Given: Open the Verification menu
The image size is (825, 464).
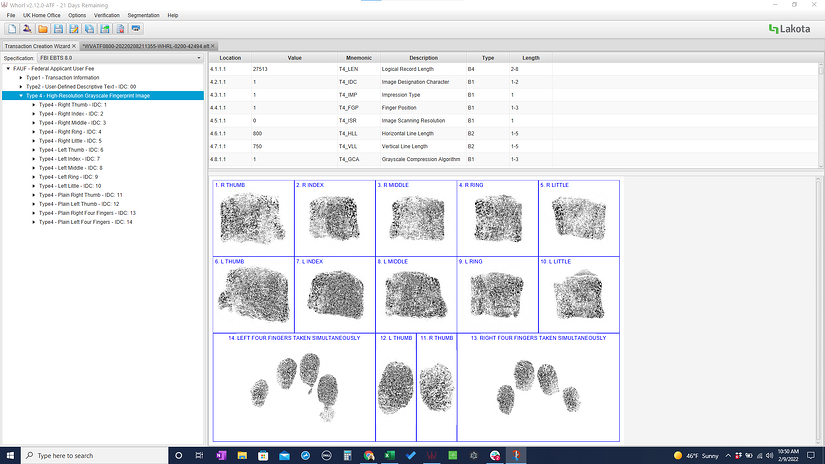Looking at the screenshot, I should coord(107,15).
